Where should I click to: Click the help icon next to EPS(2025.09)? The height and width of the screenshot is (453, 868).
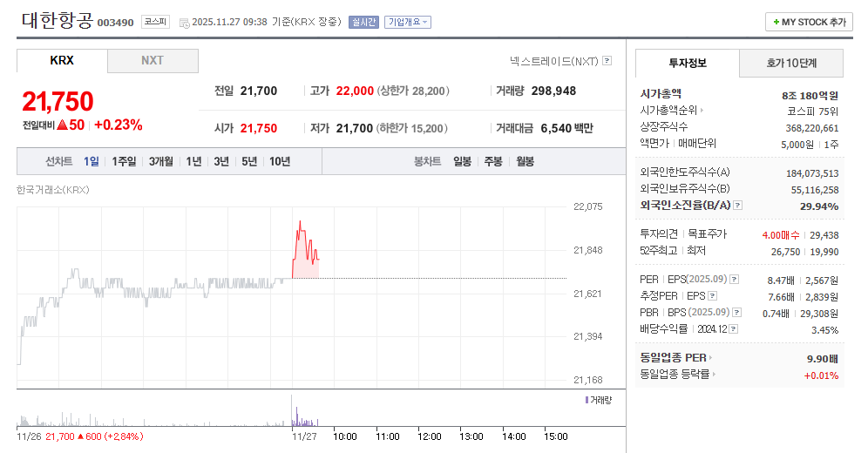point(734,280)
